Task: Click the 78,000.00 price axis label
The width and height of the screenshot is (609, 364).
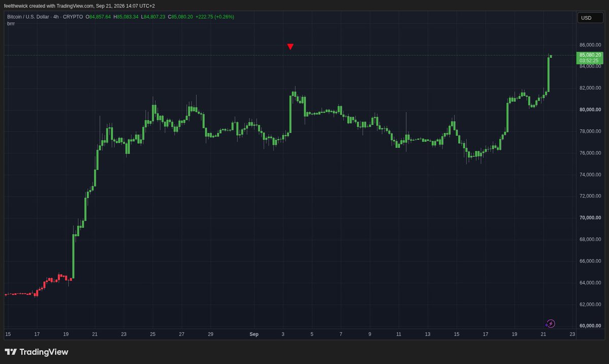Action: coord(590,131)
